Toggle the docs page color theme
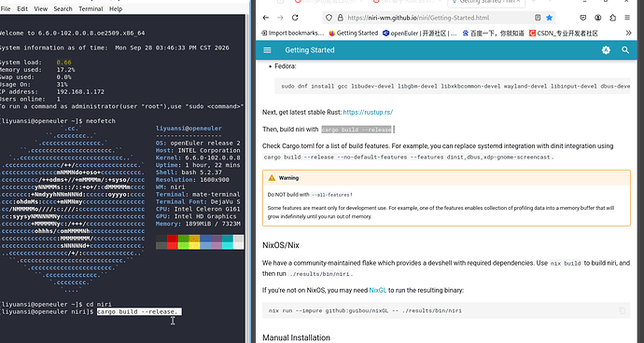 click(x=606, y=50)
